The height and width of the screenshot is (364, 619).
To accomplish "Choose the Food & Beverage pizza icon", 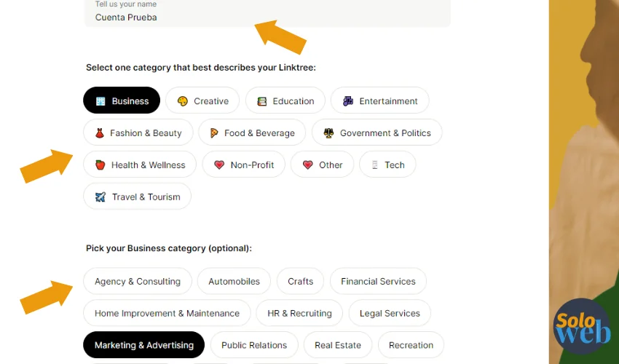I will (x=214, y=133).
